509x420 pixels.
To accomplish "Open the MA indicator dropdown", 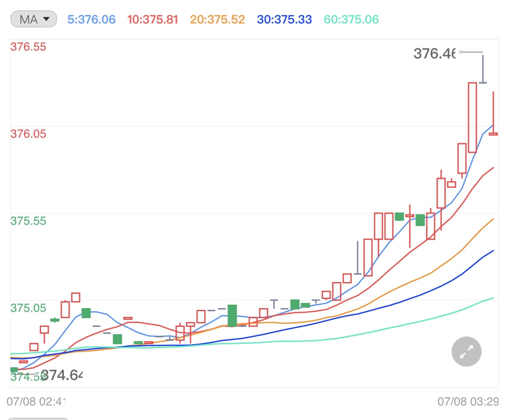I will coord(34,19).
